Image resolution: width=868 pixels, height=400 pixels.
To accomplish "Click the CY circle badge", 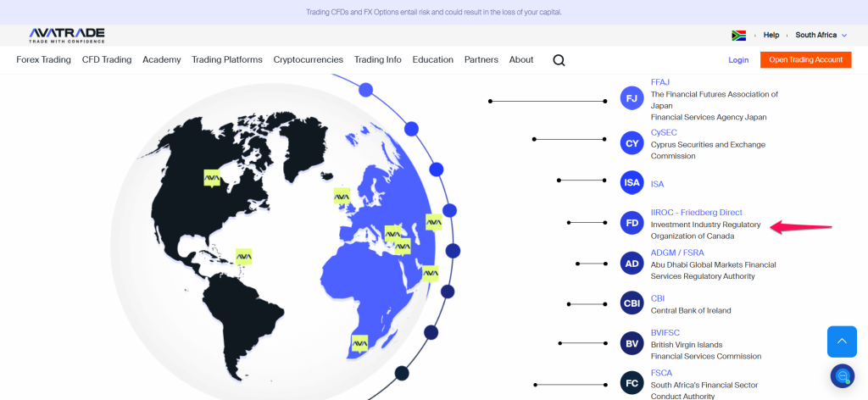I will click(x=632, y=143).
